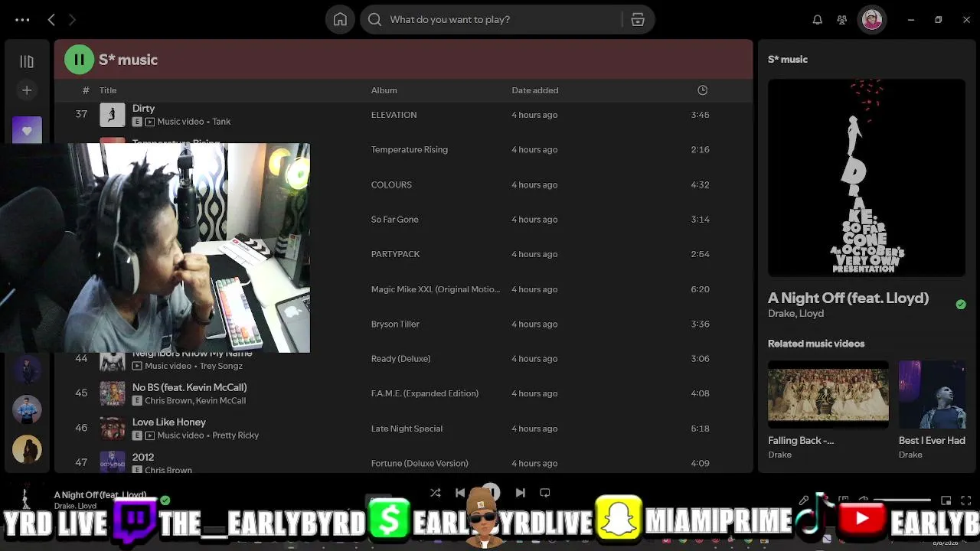
Task: Sort the list by Album column
Action: click(x=384, y=90)
